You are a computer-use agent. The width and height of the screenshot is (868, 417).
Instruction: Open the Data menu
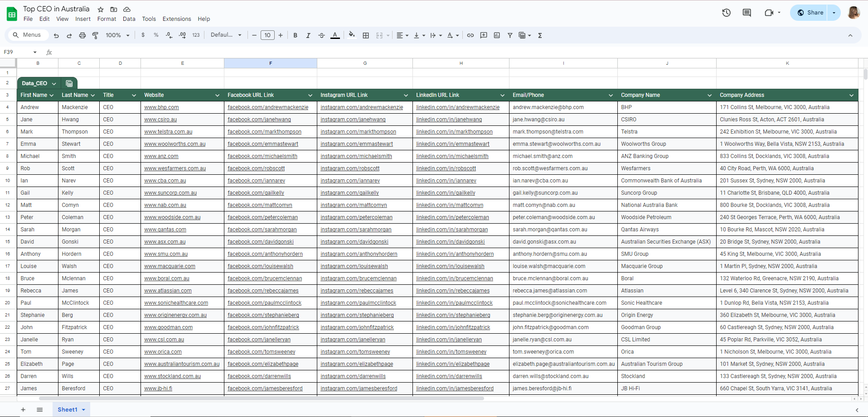tap(129, 19)
